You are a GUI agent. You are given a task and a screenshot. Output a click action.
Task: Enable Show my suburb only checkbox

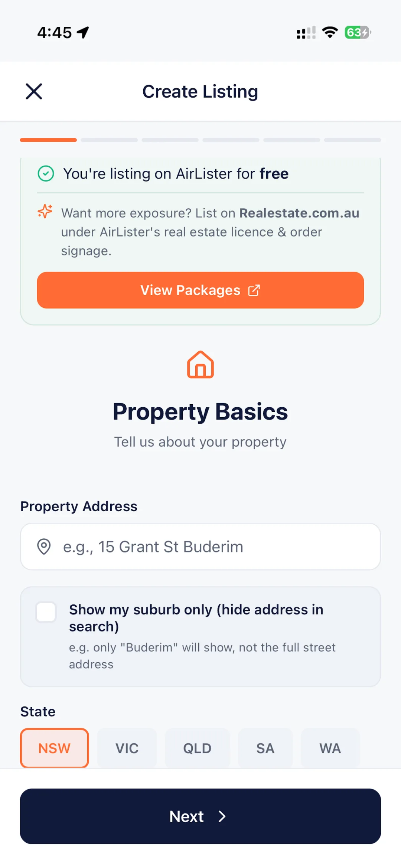(x=46, y=612)
